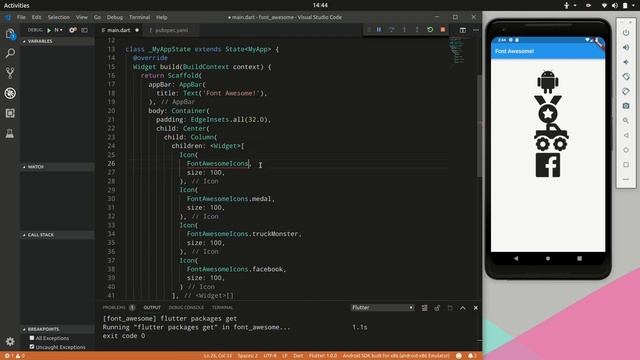
Task: Open the Debug menu
Action: pyautogui.click(x=115, y=17)
